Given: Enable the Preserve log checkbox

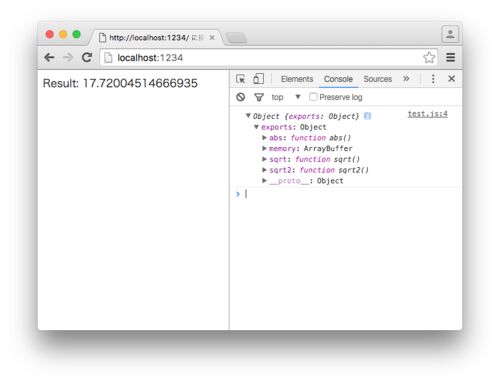Looking at the screenshot, I should [313, 97].
